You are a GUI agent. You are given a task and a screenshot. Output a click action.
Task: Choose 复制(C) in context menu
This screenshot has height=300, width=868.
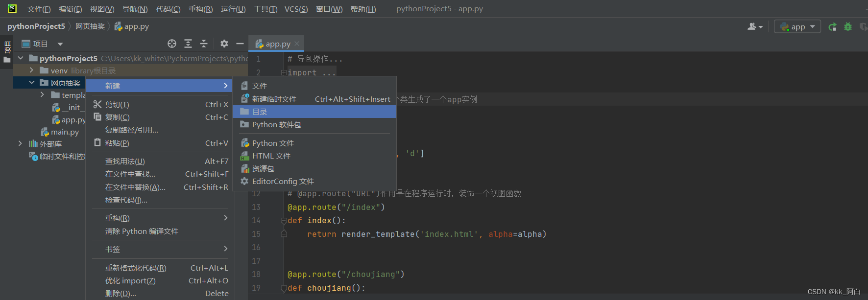(160, 117)
